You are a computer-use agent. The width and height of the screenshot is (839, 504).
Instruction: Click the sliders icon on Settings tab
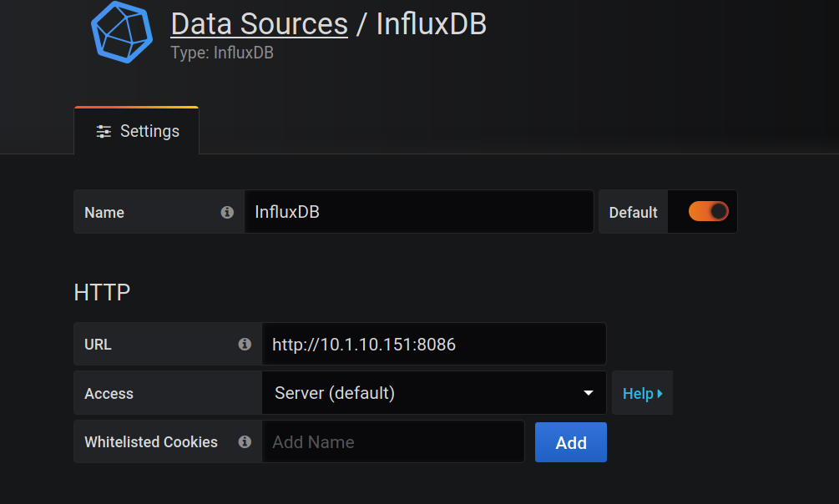pyautogui.click(x=104, y=132)
